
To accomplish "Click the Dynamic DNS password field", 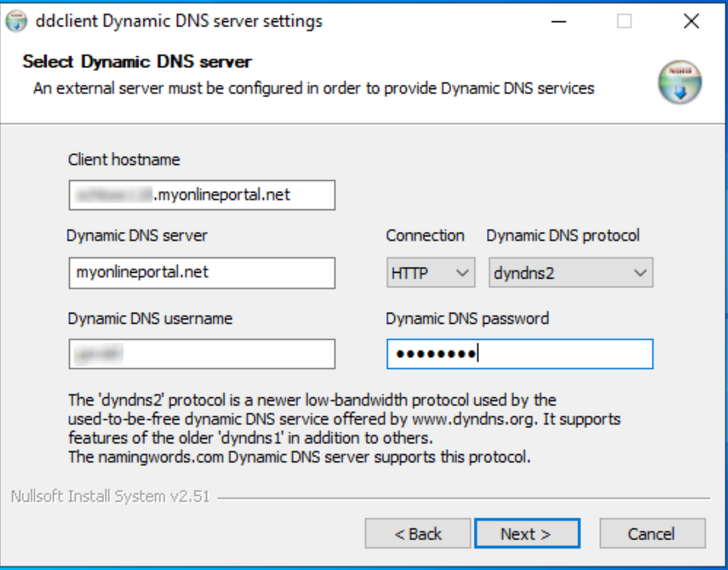I will click(520, 354).
